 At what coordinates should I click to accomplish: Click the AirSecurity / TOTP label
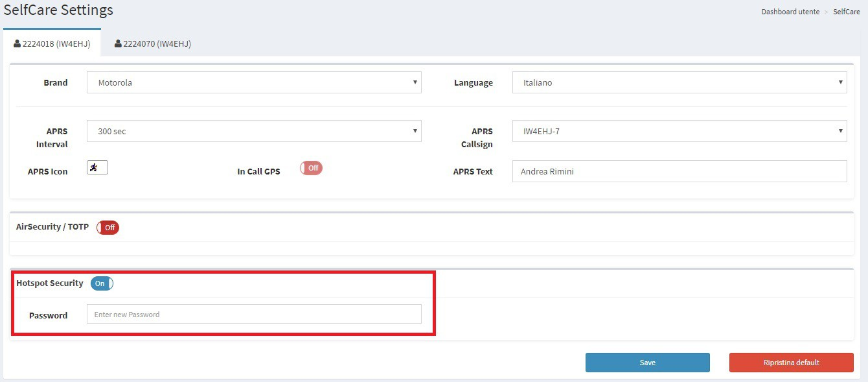52,227
